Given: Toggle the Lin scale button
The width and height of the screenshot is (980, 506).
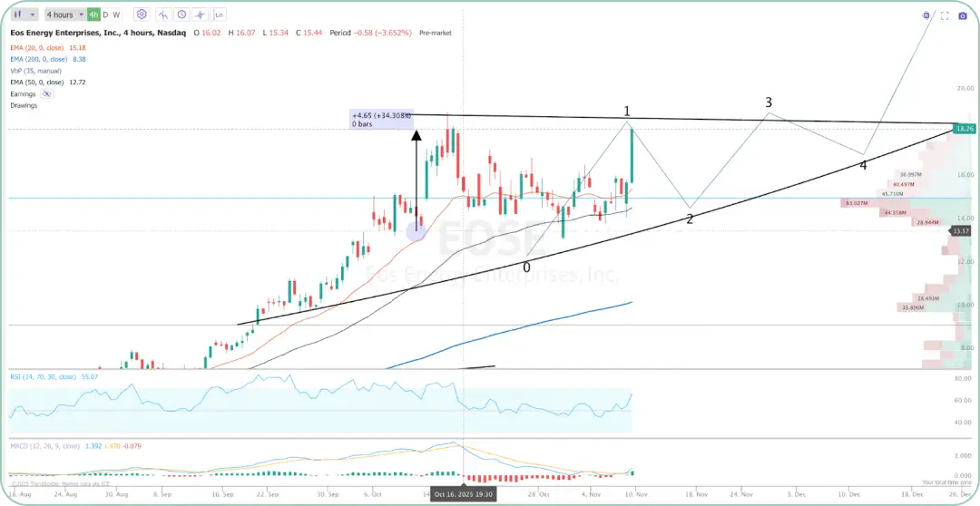Looking at the screenshot, I should (220, 15).
